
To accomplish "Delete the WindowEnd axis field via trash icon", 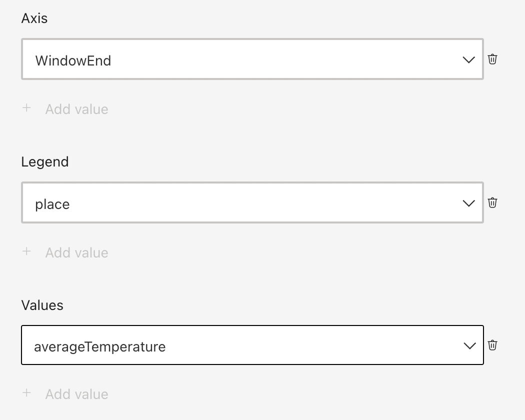I will [x=492, y=59].
